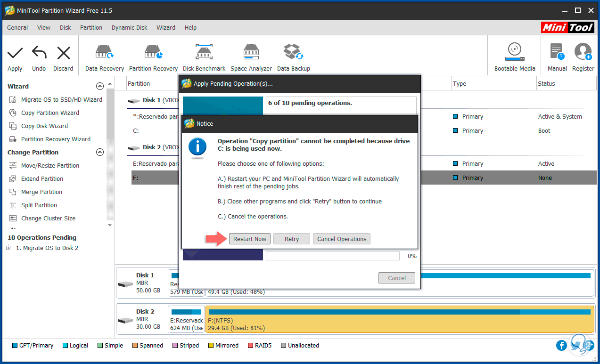
Task: Click the 10 Operations Pending heading
Action: point(41,238)
